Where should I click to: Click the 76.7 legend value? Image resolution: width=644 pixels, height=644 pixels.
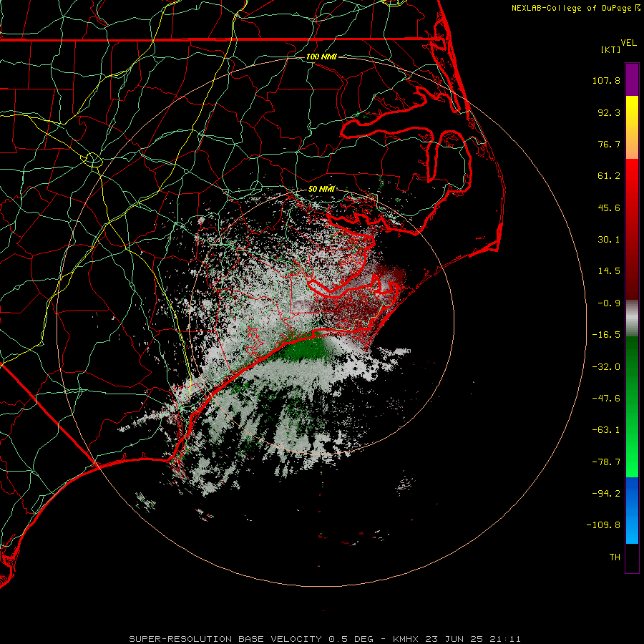(609, 144)
